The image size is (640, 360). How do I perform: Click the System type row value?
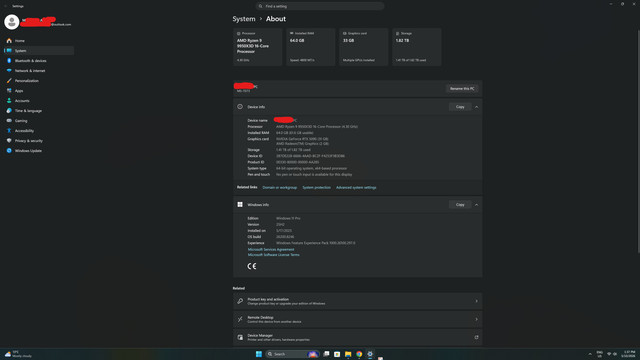[x=311, y=168]
